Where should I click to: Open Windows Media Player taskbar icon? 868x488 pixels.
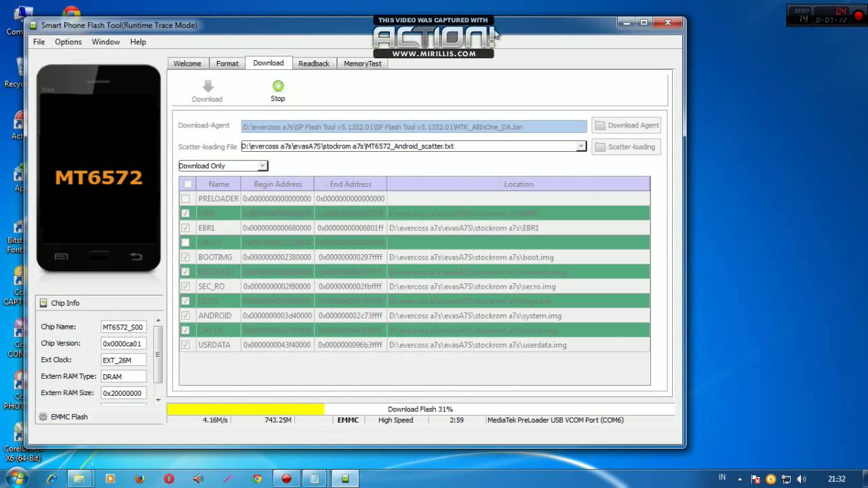click(x=111, y=479)
